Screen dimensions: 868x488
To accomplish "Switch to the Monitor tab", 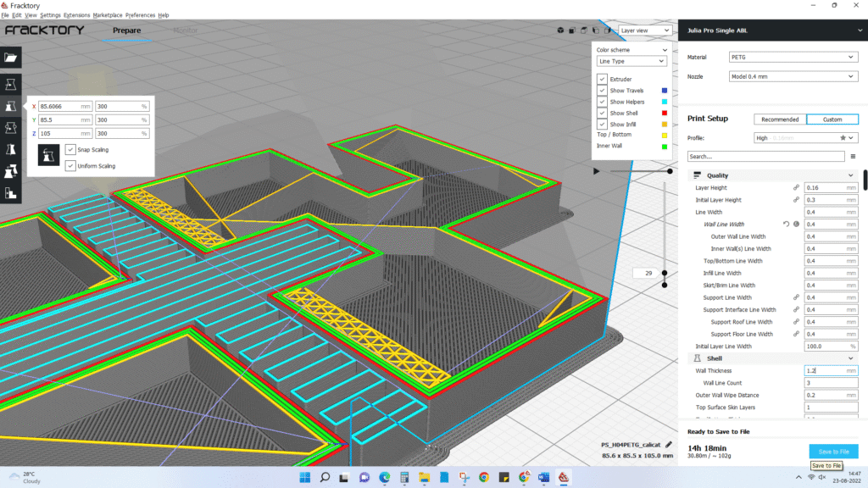I will click(186, 30).
